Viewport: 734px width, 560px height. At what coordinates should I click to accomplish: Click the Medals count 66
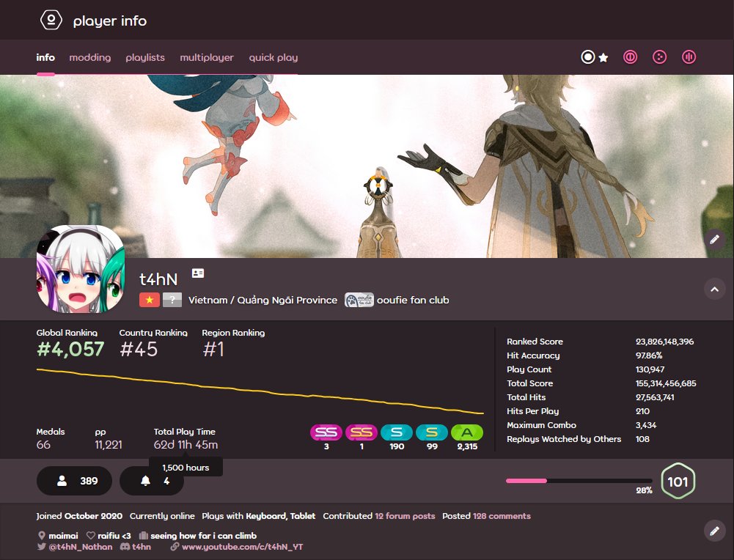[43, 444]
